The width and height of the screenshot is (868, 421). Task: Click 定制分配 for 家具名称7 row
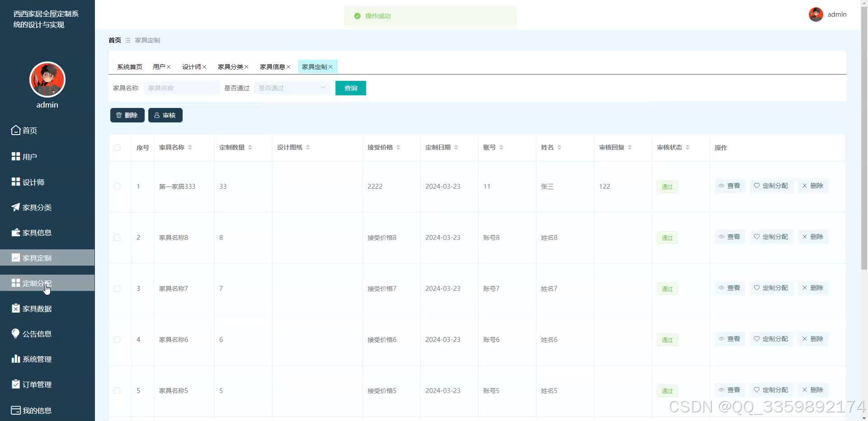(x=771, y=288)
